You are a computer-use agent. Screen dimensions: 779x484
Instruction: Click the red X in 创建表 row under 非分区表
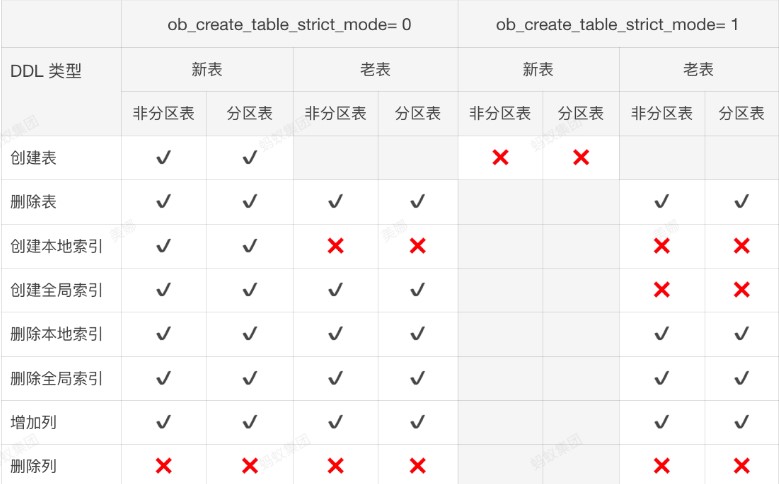tap(500, 158)
